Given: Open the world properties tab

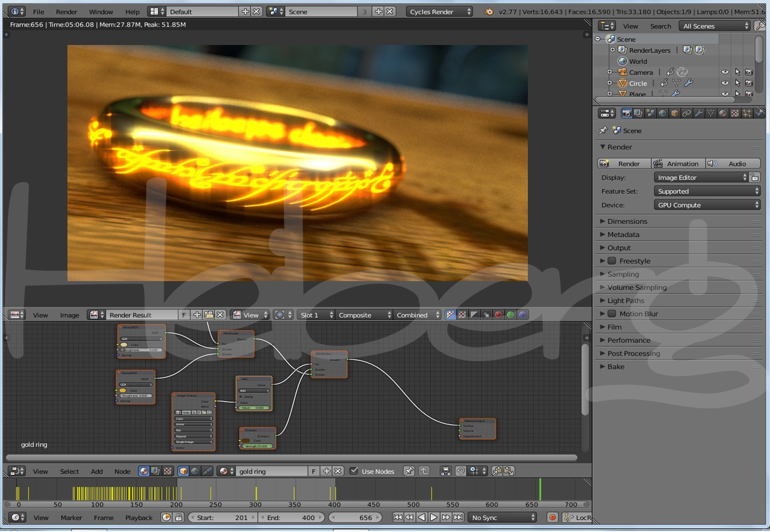Looking at the screenshot, I should click(x=663, y=113).
